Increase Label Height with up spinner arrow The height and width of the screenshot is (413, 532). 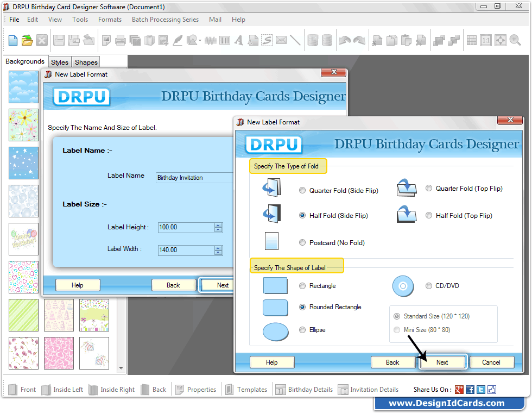tap(218, 225)
